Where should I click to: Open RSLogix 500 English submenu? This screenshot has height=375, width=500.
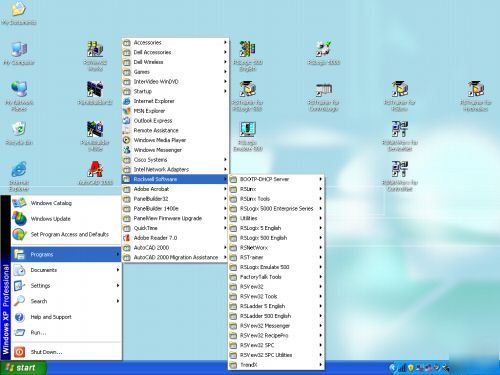point(276,238)
